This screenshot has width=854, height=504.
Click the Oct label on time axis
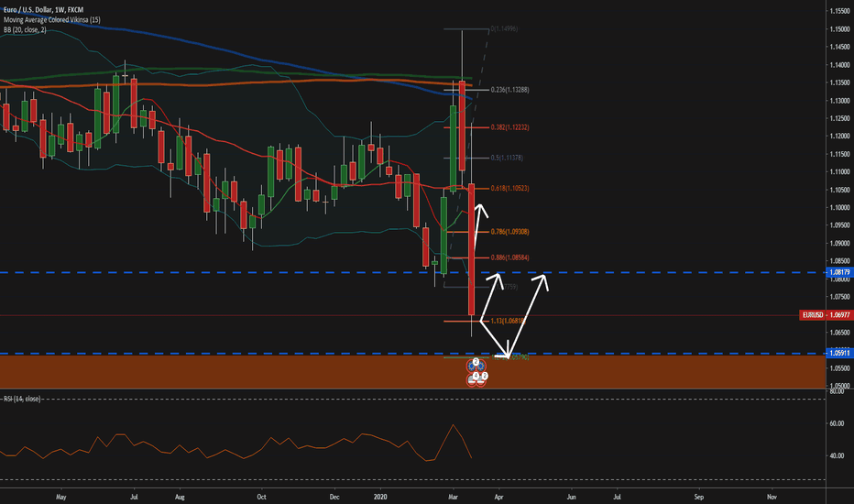pos(261,497)
